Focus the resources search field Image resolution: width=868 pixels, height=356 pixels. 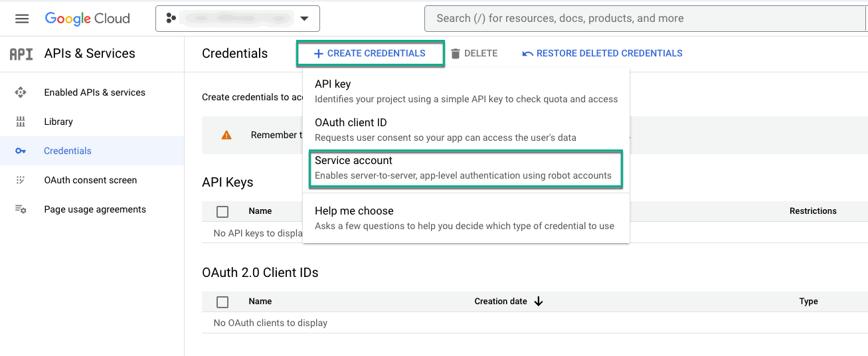click(646, 19)
